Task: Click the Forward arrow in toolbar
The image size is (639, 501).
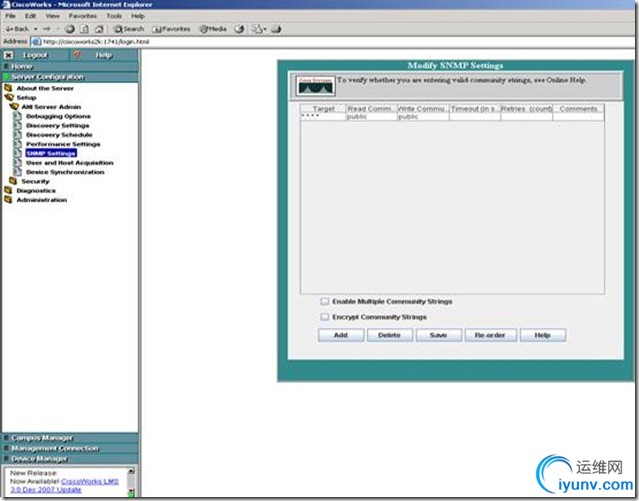Action: coord(47,29)
